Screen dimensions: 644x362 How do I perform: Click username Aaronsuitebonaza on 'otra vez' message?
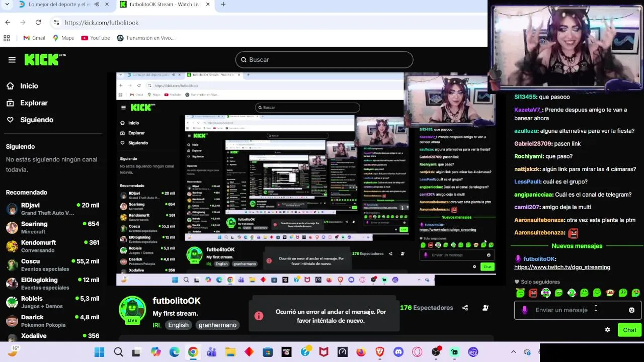539,220
